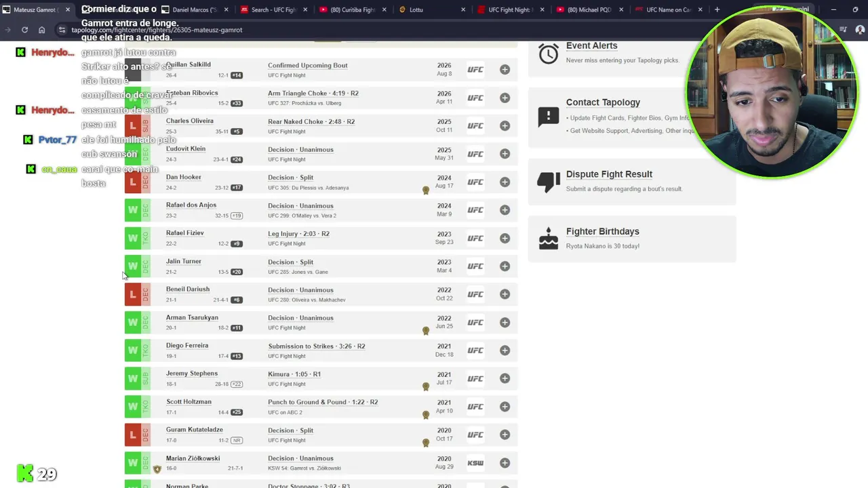The width and height of the screenshot is (868, 488).
Task: Click the bonus medal icon in the Dan Hooker row
Action: coord(426,190)
